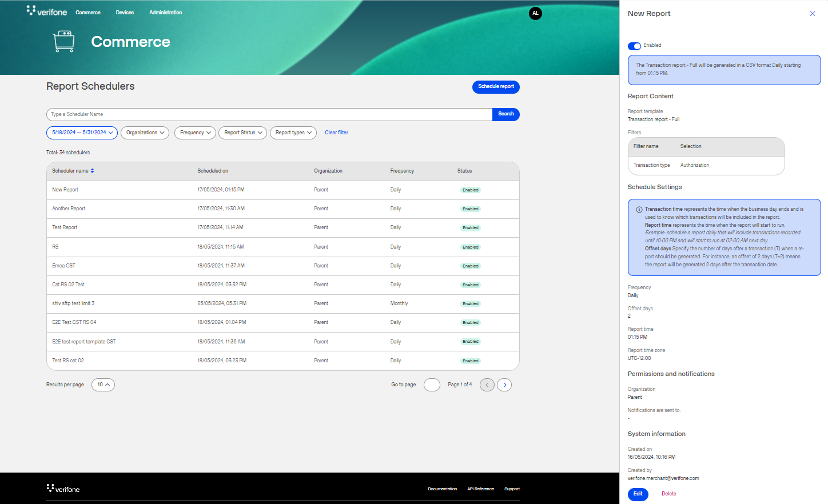Open the AL user avatar menu
The image size is (828, 504).
click(535, 13)
